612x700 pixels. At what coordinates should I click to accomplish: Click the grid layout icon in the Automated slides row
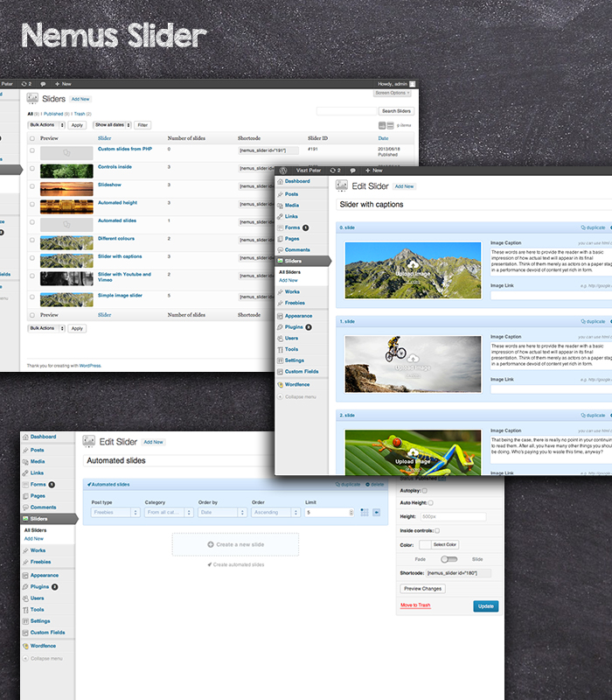coord(365,512)
